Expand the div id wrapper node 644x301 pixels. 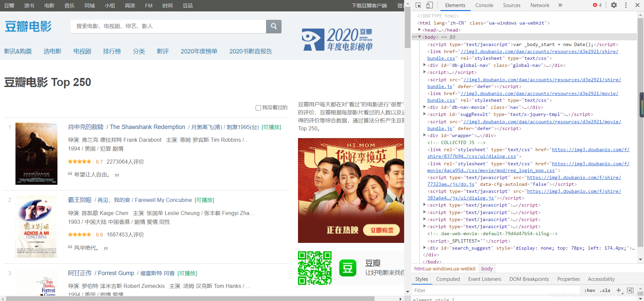[x=425, y=135]
